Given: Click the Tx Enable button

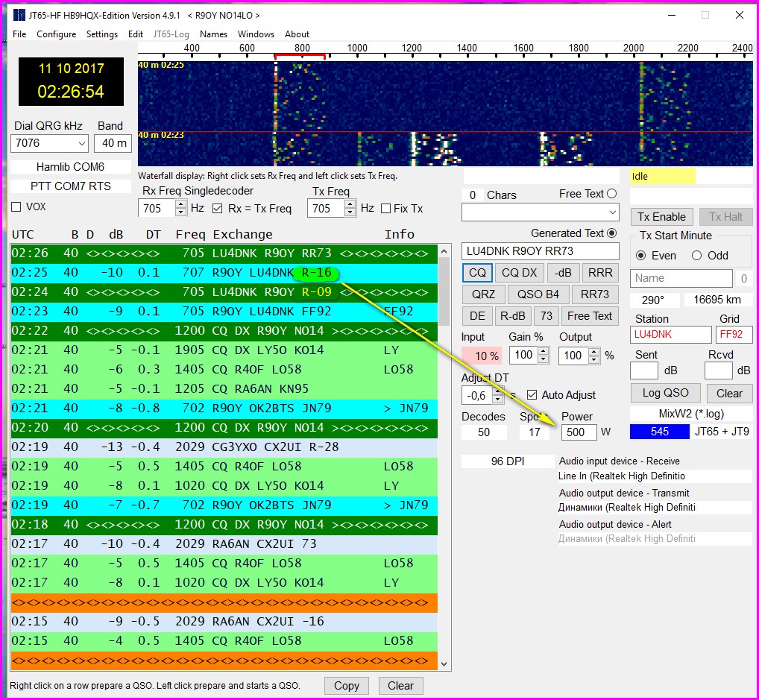Looking at the screenshot, I should (x=662, y=217).
